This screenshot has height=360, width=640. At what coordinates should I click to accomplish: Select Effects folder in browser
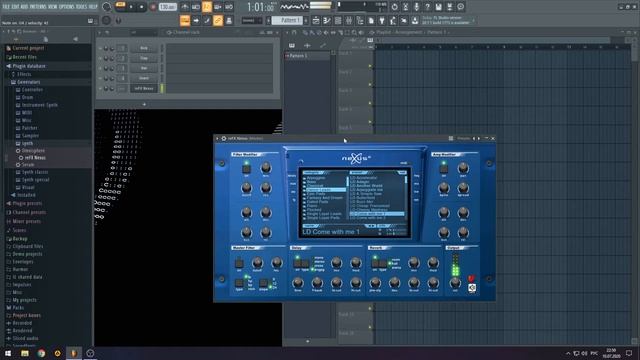24,74
